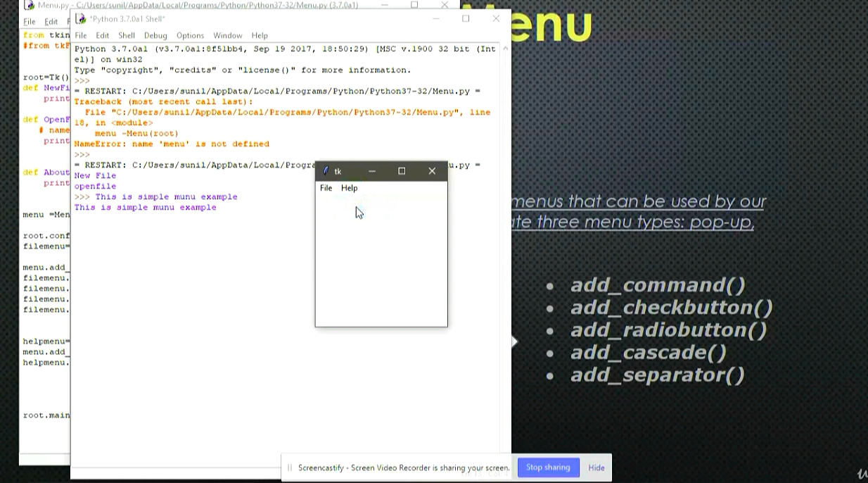
Task: Click Screencastify pause bars icon
Action: 290,468
